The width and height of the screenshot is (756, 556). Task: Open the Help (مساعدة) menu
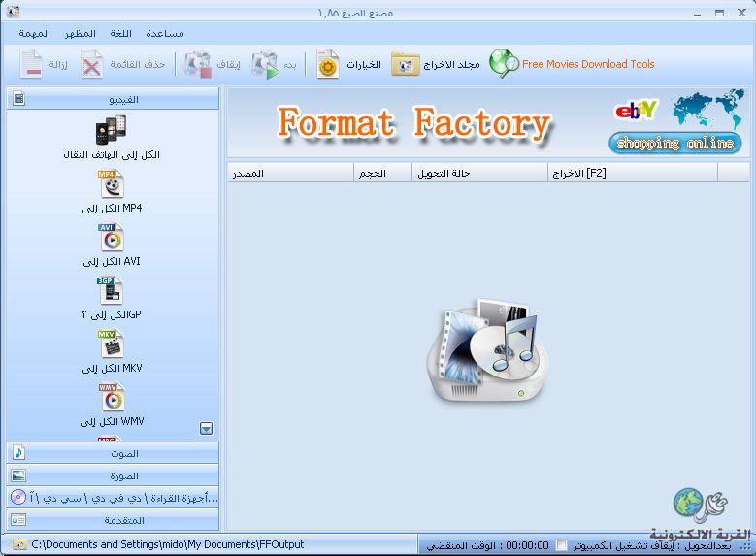pyautogui.click(x=164, y=33)
